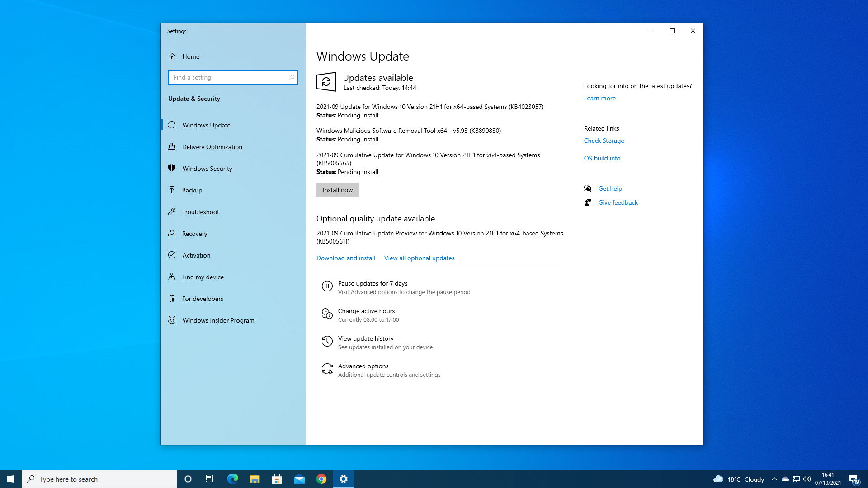Open Troubleshoot settings panel

tap(201, 211)
